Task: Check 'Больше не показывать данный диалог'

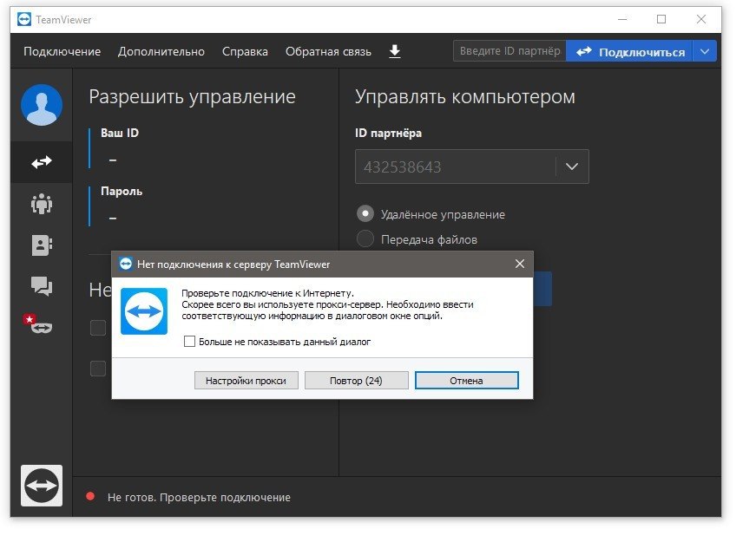Action: (189, 342)
